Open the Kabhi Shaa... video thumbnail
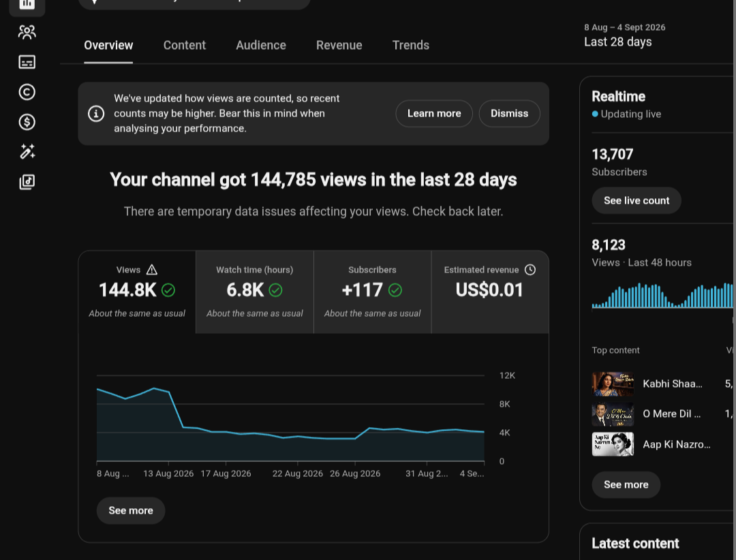Viewport: 736px width, 560px height. point(613,384)
